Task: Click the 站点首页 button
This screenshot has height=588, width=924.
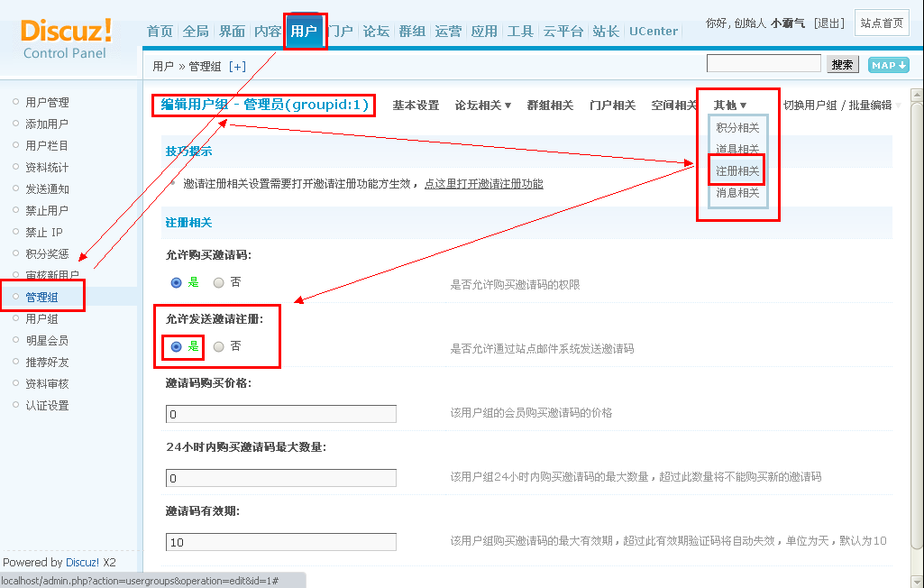Action: 882,23
